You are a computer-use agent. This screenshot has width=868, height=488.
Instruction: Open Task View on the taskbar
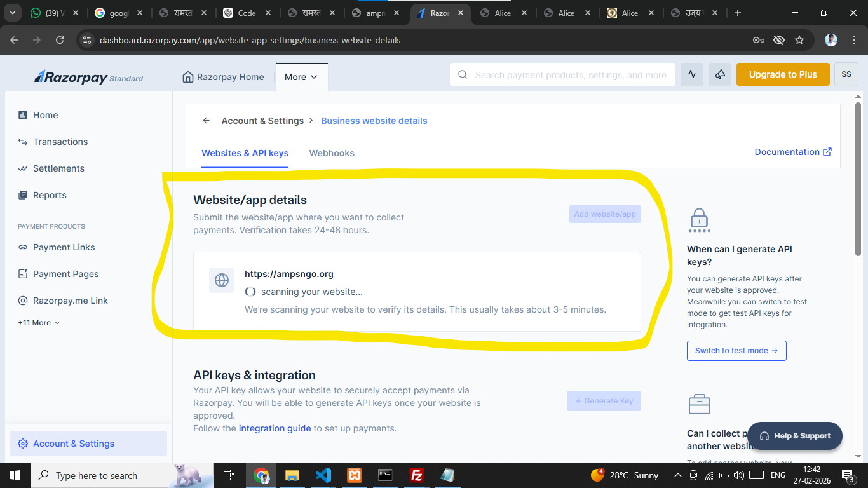[228, 475]
